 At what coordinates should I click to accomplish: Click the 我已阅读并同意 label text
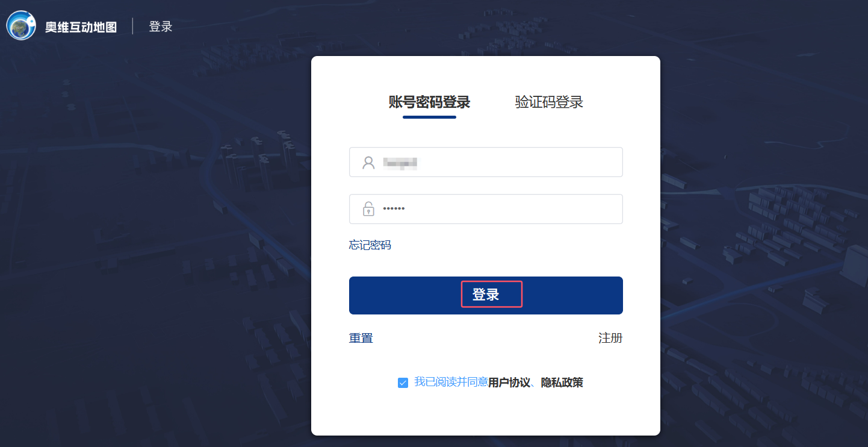(451, 382)
